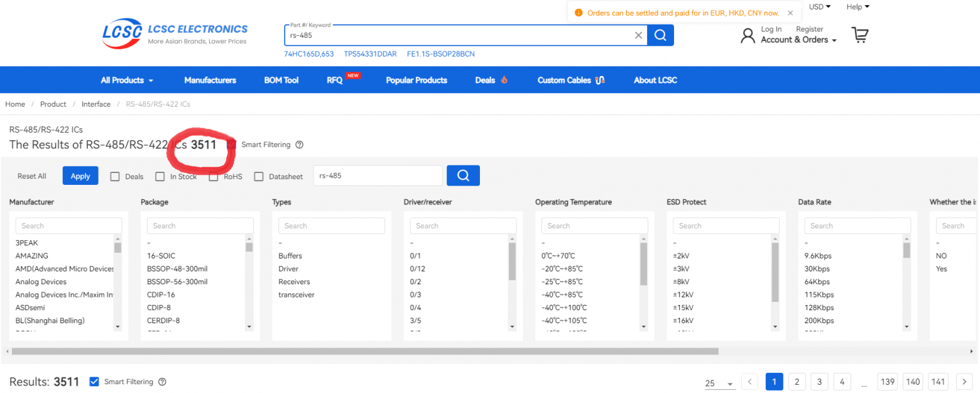Click the Data Rate filter search box

point(857,226)
